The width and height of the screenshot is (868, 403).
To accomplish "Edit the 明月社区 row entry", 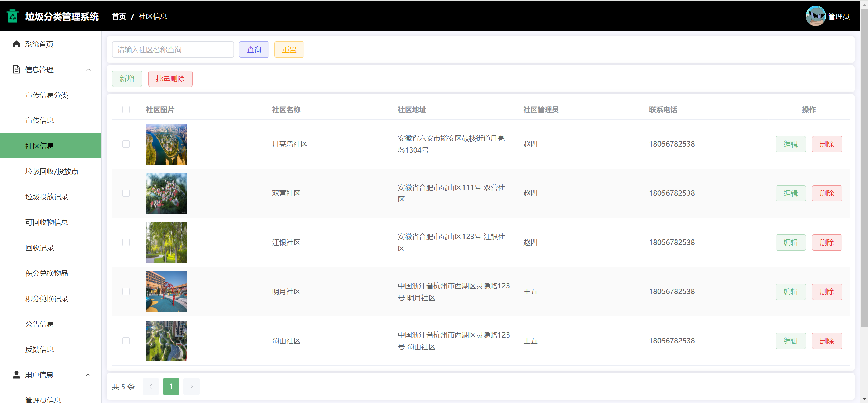I will [x=790, y=292].
